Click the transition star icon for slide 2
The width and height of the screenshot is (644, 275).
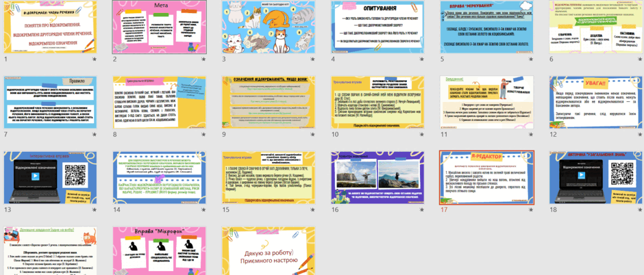(x=203, y=60)
